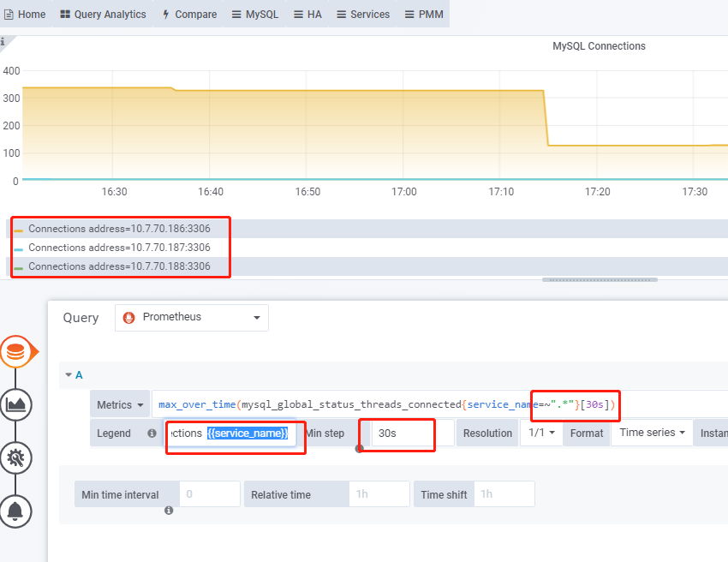The width and height of the screenshot is (728, 562).
Task: Click the Prometheus flame logo icon
Action: tap(128, 318)
